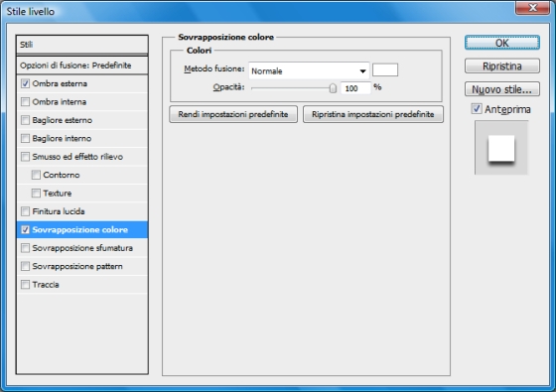556x392 pixels.
Task: Enable the Bagliore esterno checkbox
Action: click(x=25, y=120)
